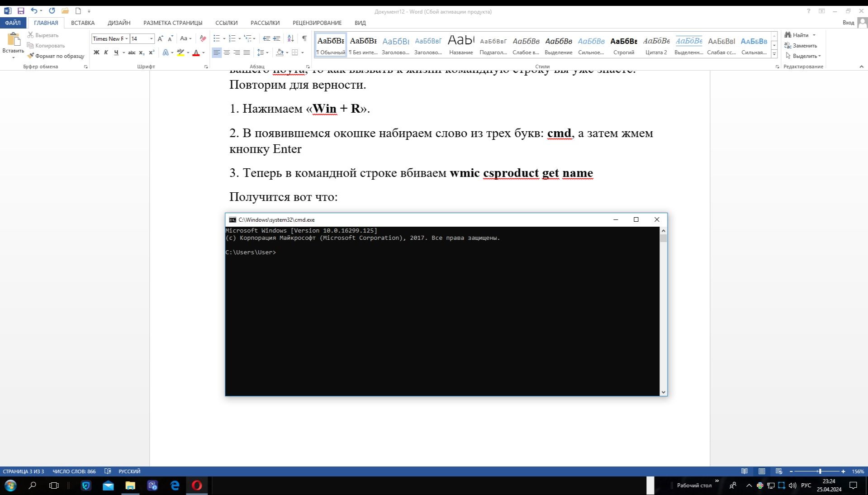The width and height of the screenshot is (868, 495).
Task: Open the font size dropdown
Action: pos(151,39)
